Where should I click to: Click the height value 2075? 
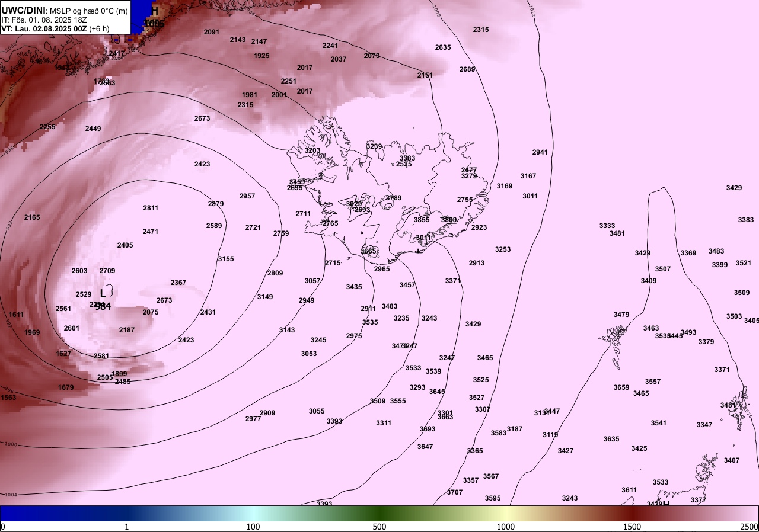151,312
